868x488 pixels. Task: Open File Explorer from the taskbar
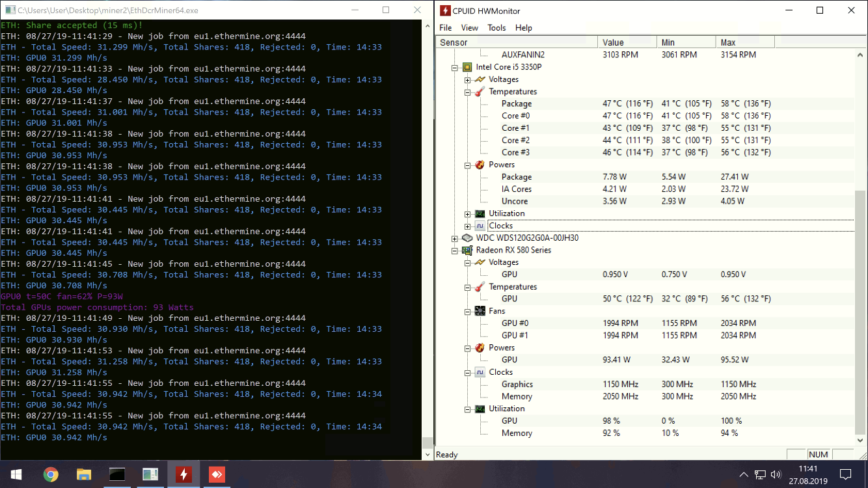pyautogui.click(x=84, y=474)
